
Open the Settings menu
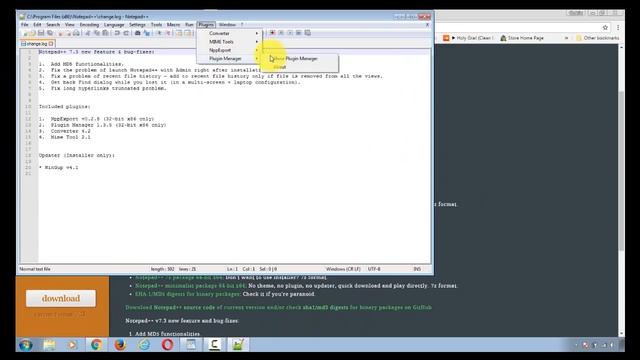click(137, 24)
